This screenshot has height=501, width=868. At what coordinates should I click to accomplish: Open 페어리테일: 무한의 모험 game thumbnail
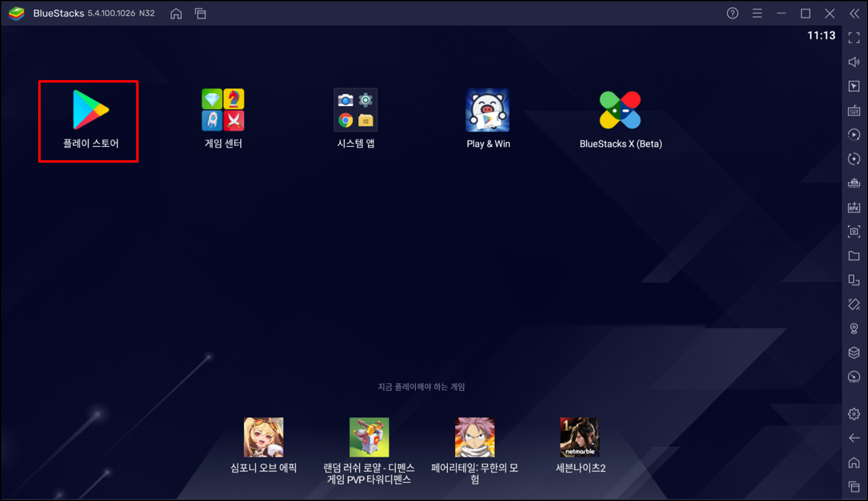click(x=475, y=437)
